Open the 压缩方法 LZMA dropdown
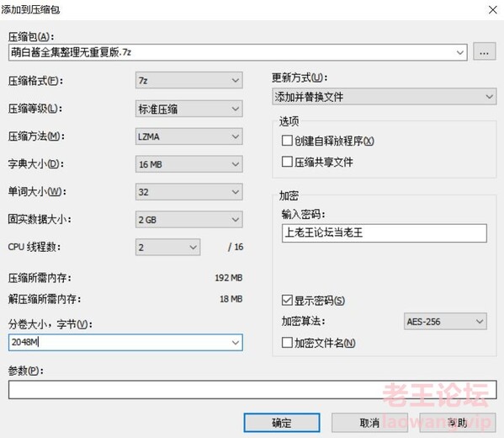 [188, 136]
